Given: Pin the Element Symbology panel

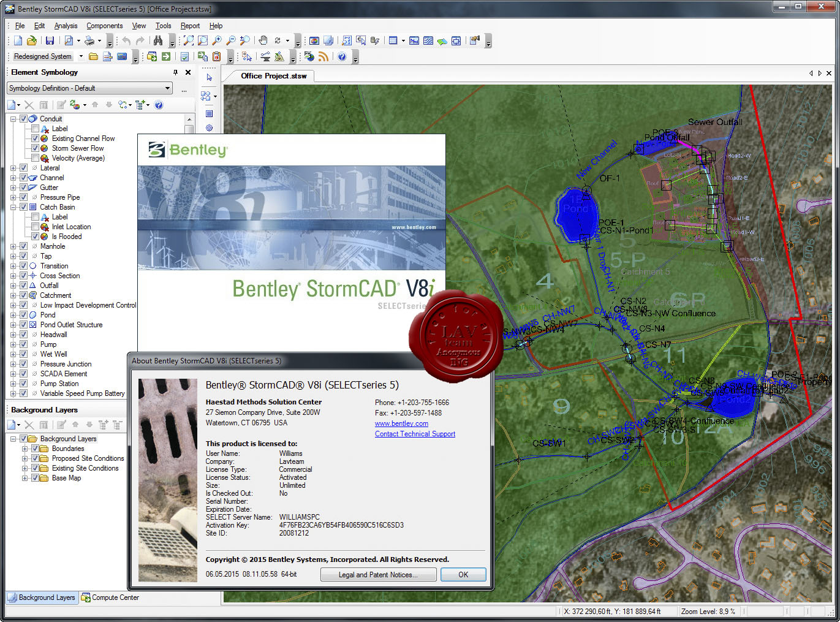Looking at the screenshot, I should pyautogui.click(x=175, y=72).
